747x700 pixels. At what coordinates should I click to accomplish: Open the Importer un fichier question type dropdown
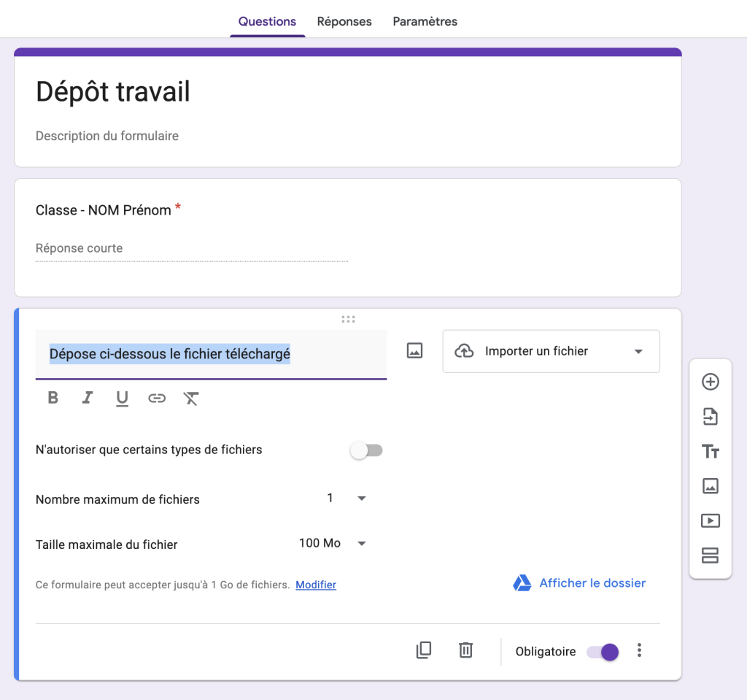click(551, 351)
